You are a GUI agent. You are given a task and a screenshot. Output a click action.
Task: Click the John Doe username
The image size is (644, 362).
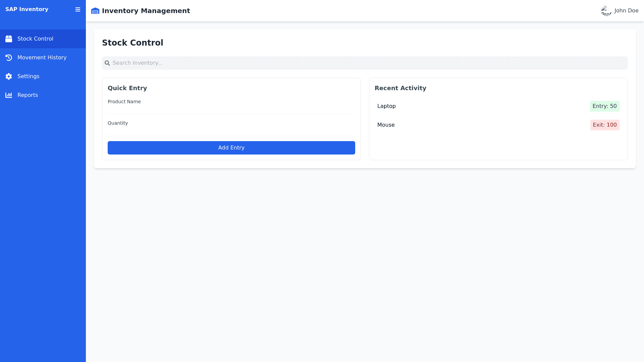626,11
